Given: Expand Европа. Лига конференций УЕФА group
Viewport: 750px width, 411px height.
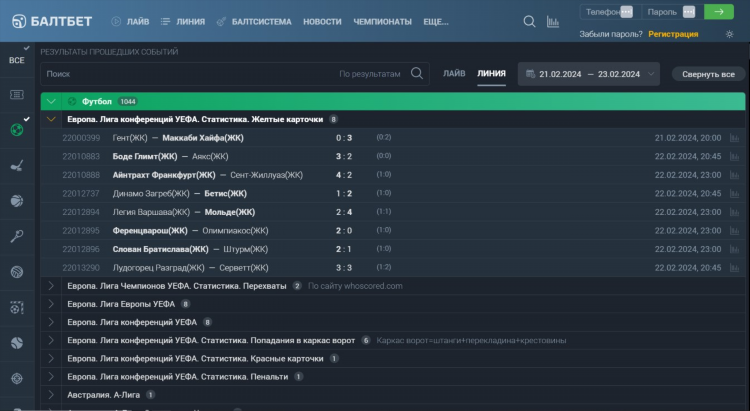Looking at the screenshot, I should coord(51,322).
